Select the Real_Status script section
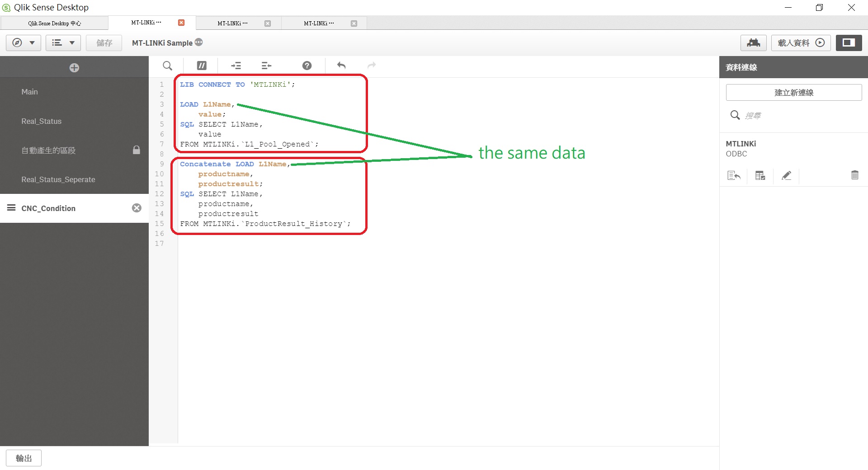The image size is (868, 470). pos(74,121)
